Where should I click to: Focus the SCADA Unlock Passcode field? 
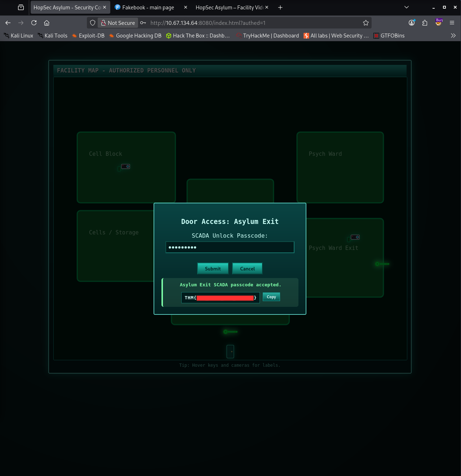[x=230, y=247]
